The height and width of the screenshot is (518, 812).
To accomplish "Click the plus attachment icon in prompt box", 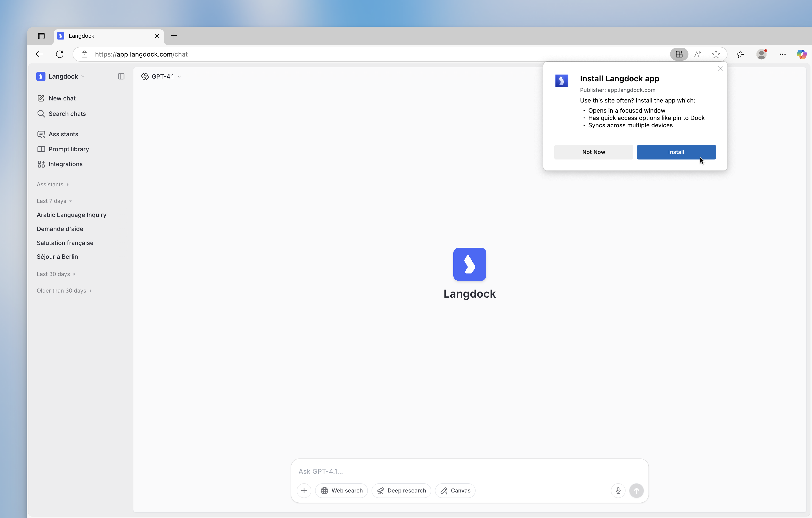I will pos(304,490).
